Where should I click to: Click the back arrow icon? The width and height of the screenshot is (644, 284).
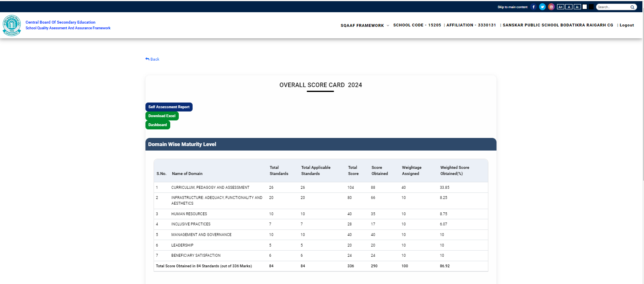pos(147,59)
